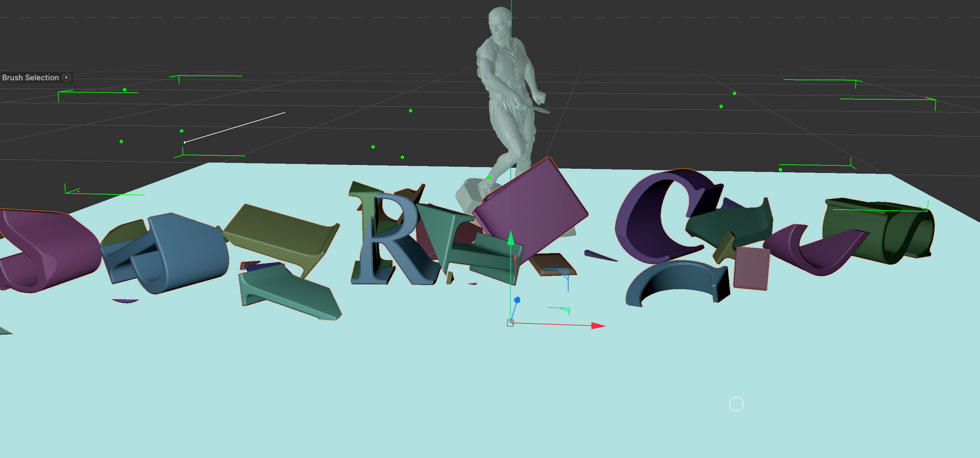Select the large purple S shape

[x=44, y=250]
